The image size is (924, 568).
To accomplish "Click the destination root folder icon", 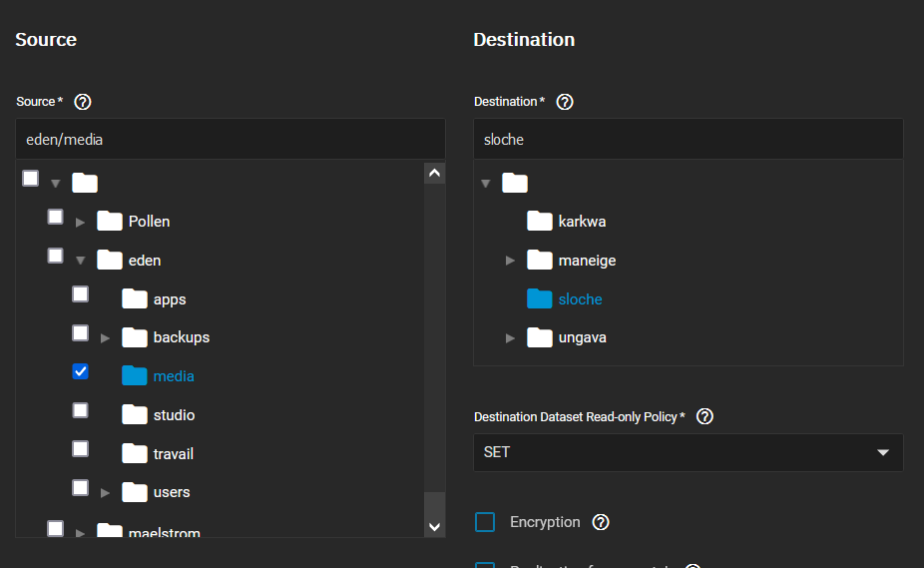I will pos(515,183).
